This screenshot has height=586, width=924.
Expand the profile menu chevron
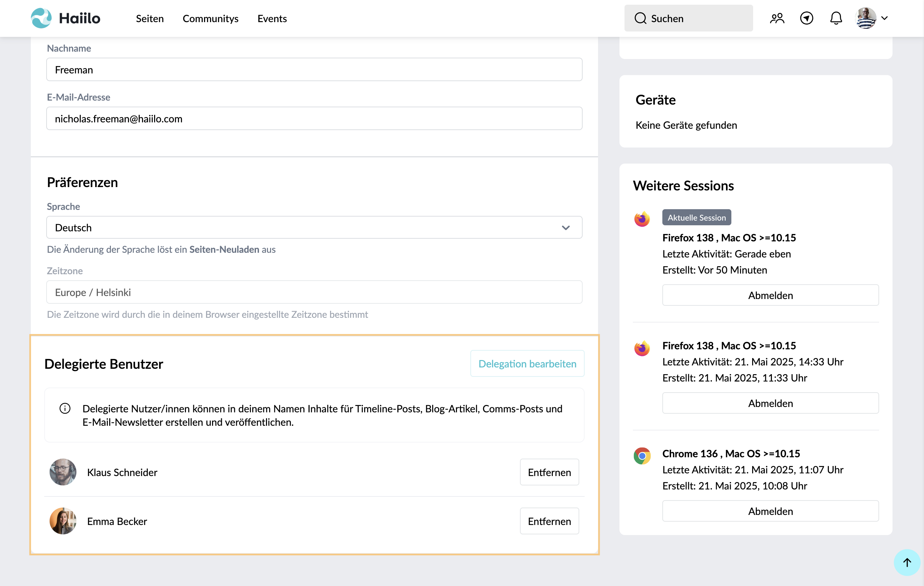[884, 18]
